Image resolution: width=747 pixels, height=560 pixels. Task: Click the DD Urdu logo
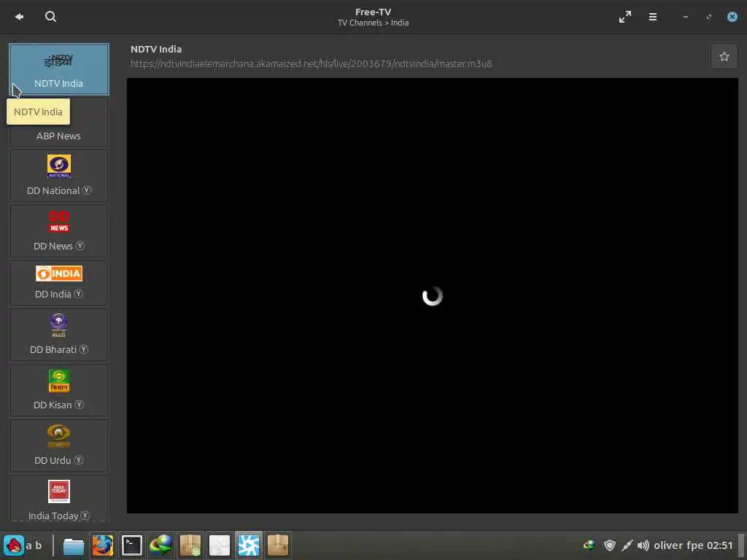click(x=59, y=436)
